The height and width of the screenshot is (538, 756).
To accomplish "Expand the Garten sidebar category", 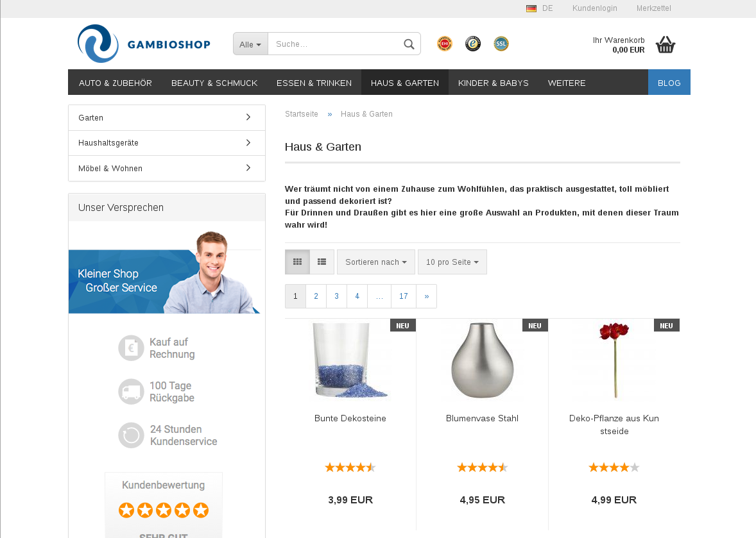I will coord(167,117).
